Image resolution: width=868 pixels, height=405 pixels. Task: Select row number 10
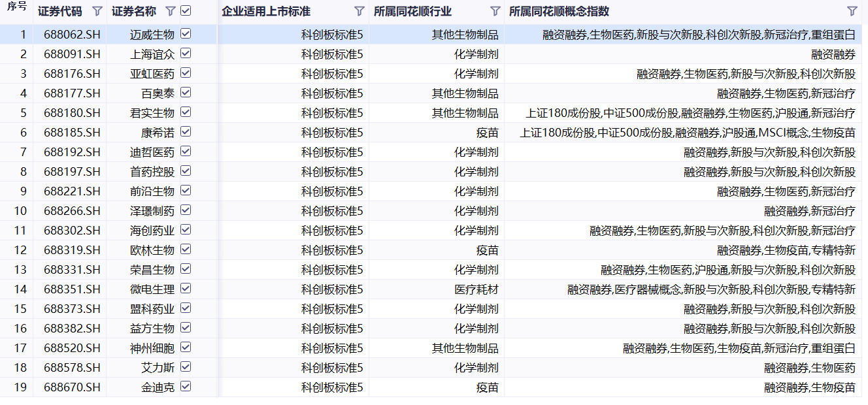tap(20, 211)
